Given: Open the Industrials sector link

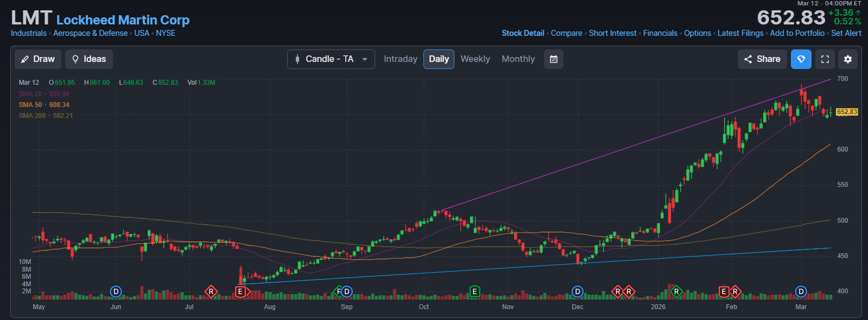Looking at the screenshot, I should [x=29, y=33].
